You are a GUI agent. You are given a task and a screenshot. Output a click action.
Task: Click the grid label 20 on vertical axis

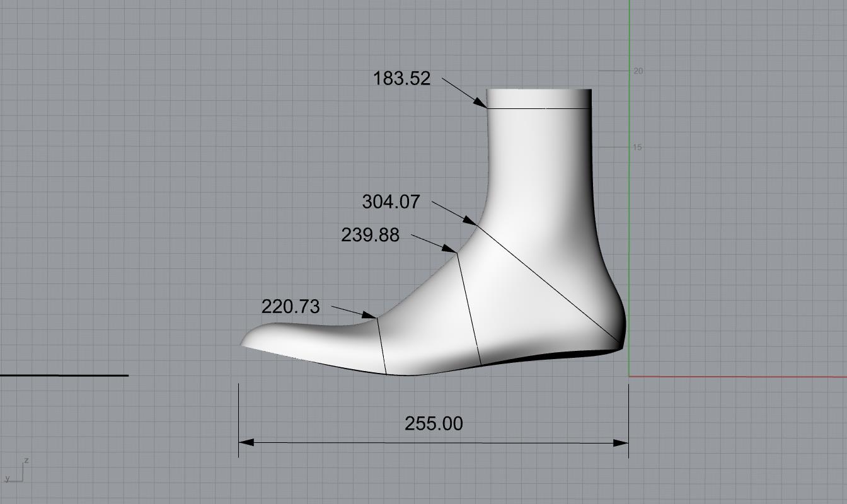coord(638,71)
